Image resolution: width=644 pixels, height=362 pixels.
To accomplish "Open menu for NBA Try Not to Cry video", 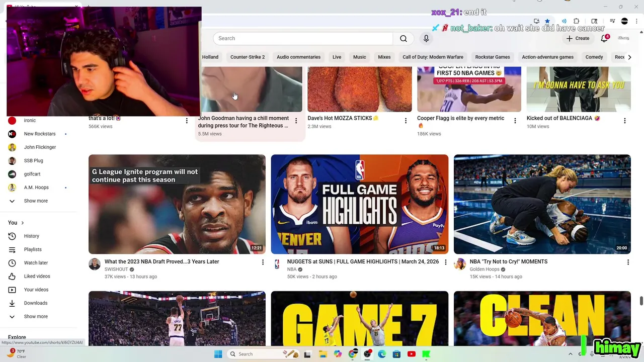I will (x=628, y=262).
